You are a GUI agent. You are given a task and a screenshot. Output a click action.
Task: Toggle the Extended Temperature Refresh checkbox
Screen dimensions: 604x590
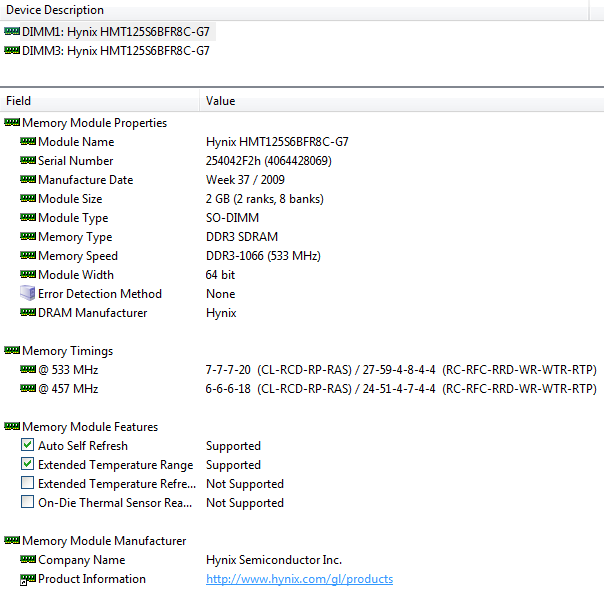[x=28, y=484]
